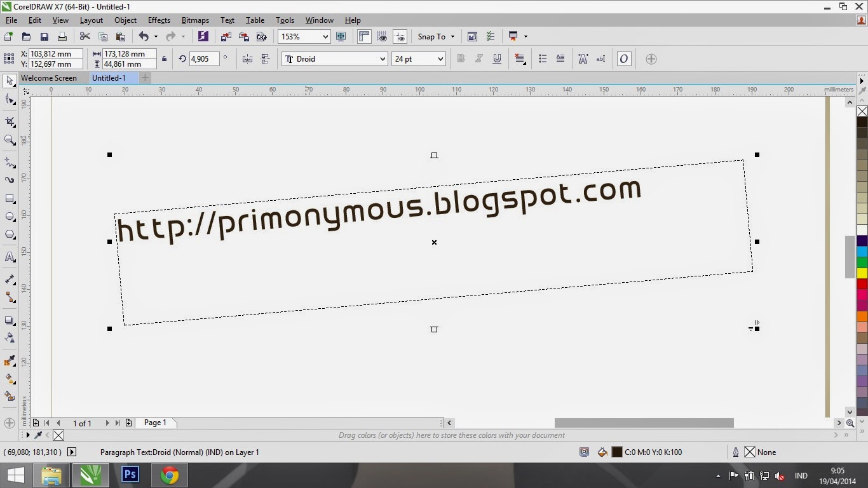Click the Open document folder icon
Image resolution: width=868 pixels, height=488 pixels.
pyautogui.click(x=26, y=37)
